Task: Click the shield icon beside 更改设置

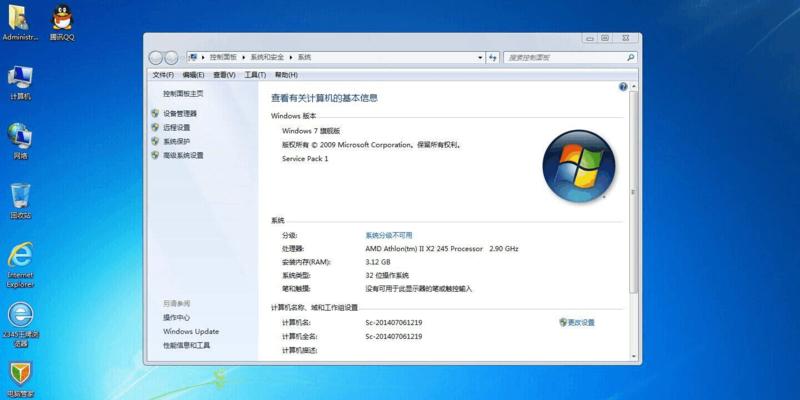Action: point(563,322)
